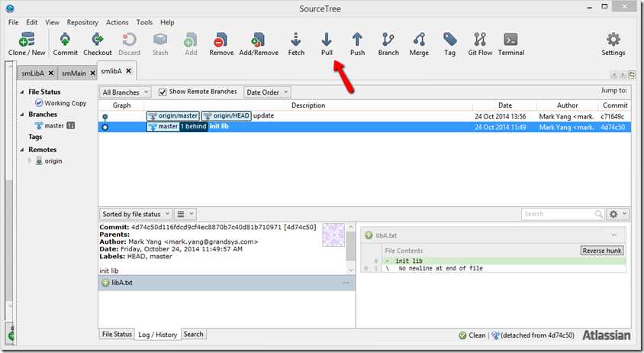Click the Add/Remove toolbar icon

click(259, 44)
